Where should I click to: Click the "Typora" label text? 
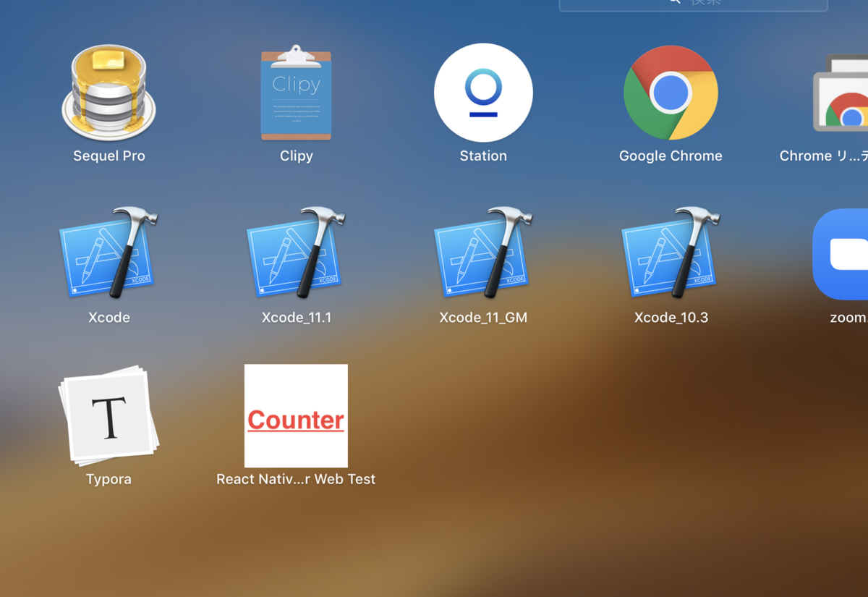click(109, 479)
